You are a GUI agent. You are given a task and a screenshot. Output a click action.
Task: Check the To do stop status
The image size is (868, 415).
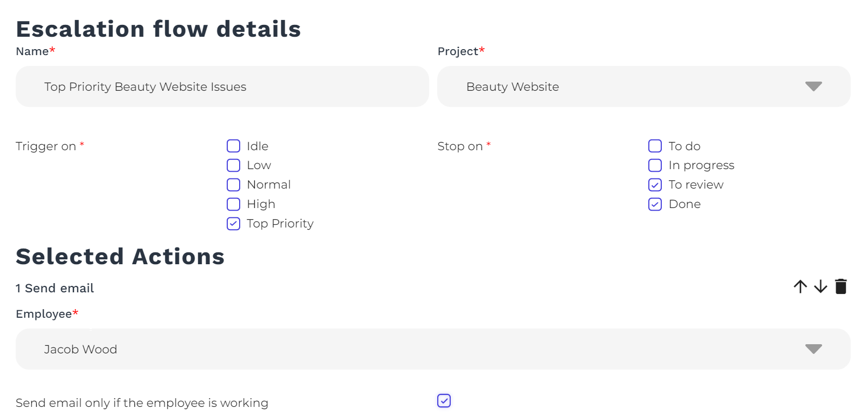(655, 146)
